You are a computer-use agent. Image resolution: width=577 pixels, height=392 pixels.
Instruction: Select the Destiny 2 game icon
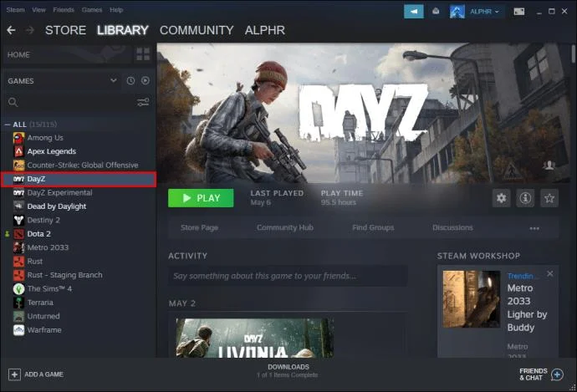pos(18,221)
